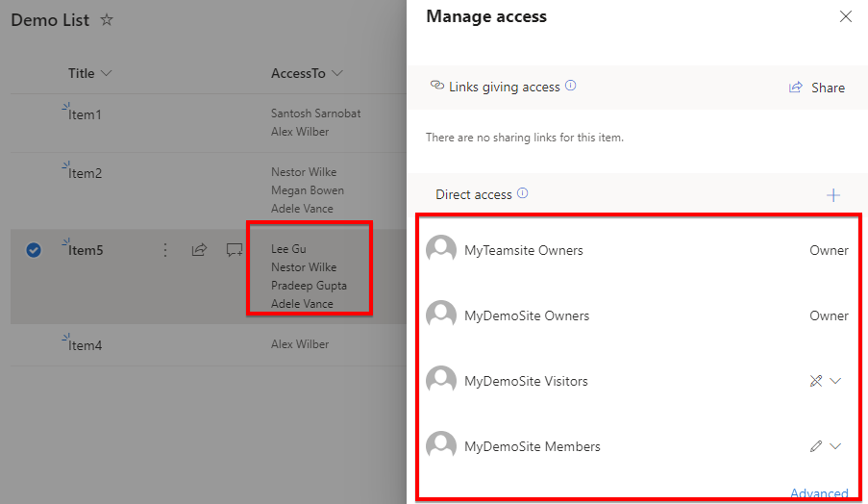Click the Share button in Manage access
The image size is (868, 504).
(x=817, y=88)
